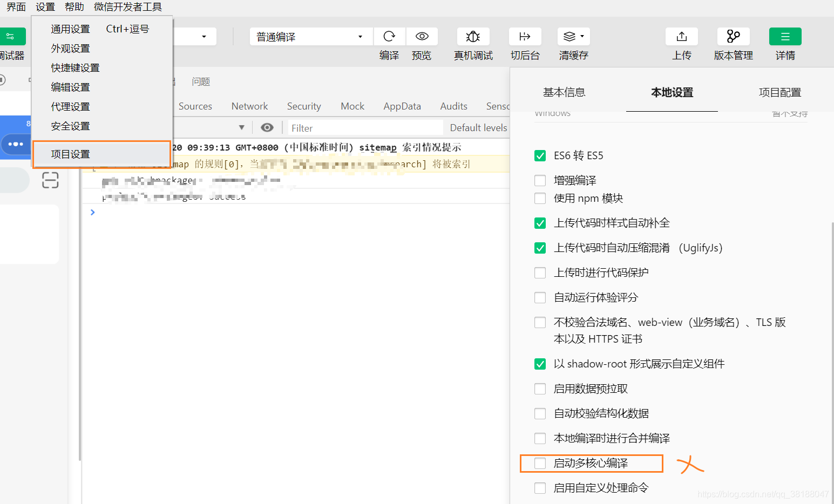
Task: Enable 上传时进行代码保护 checkbox
Action: point(540,273)
